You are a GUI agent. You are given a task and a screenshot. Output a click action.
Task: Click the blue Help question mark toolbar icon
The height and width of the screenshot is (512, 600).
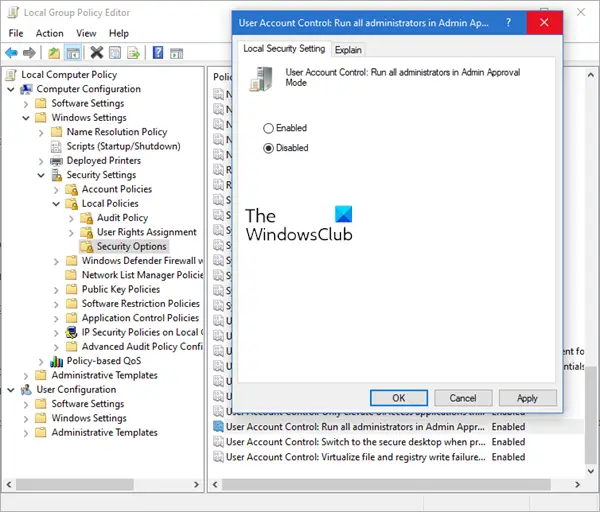[x=158, y=53]
